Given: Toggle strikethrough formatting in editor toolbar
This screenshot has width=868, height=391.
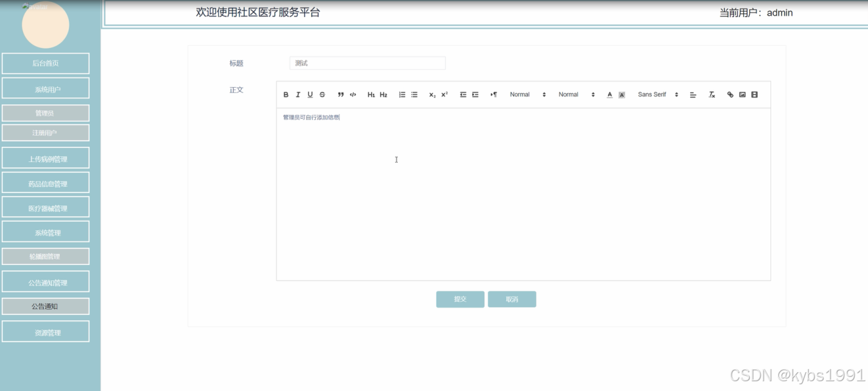Looking at the screenshot, I should (322, 94).
